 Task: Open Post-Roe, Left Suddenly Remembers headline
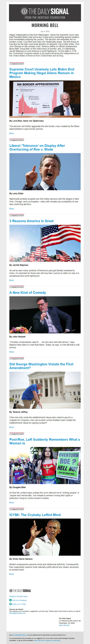tap(45, 441)
